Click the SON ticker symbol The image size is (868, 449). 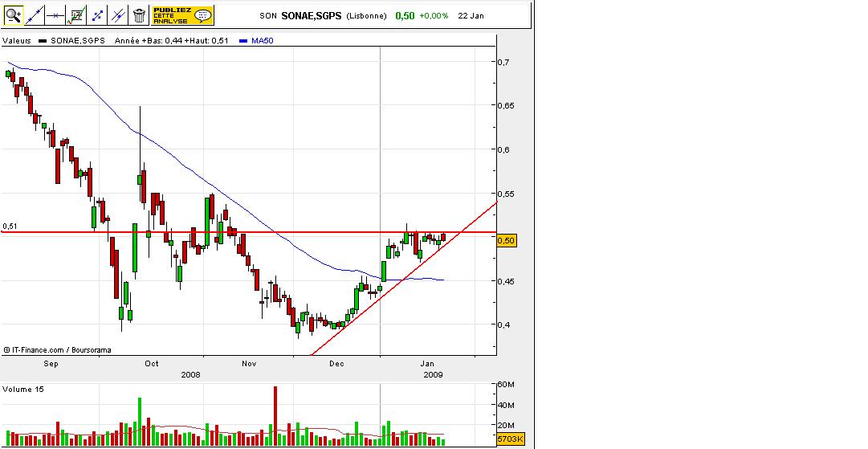click(268, 16)
